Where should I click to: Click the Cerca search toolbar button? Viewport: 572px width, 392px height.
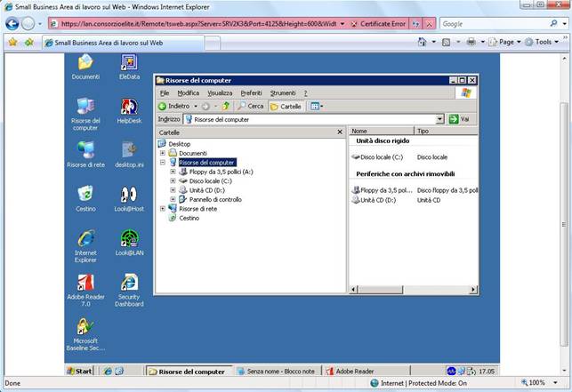click(x=250, y=106)
